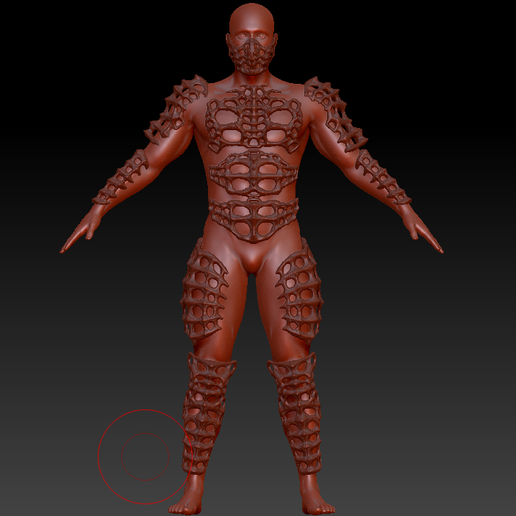Click the forearm bracer on viewer's right
516x516 pixels.
[x=383, y=177]
